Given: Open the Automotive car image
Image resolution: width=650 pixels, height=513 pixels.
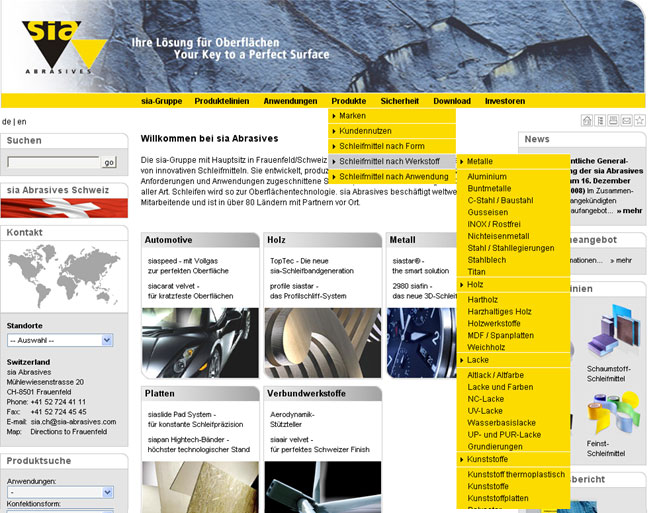Looking at the screenshot, I should coord(200,343).
